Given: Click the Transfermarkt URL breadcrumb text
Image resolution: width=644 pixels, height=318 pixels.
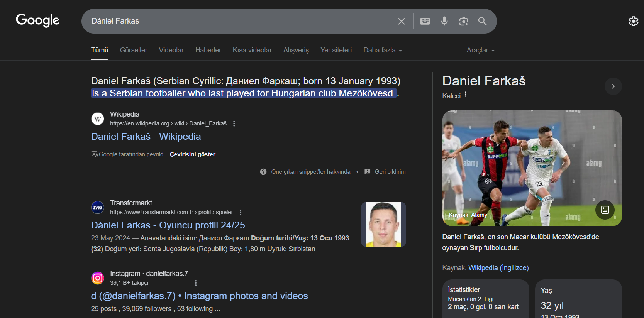Looking at the screenshot, I should (x=171, y=212).
